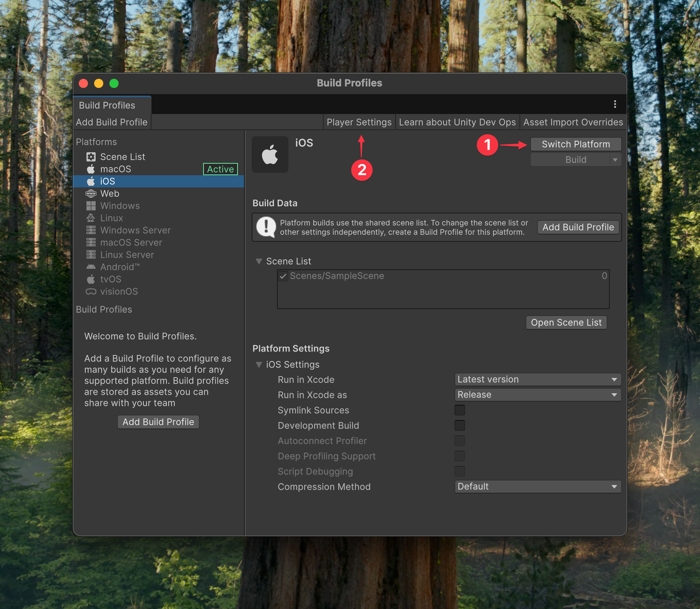Click the Web platform globe icon

coord(91,194)
